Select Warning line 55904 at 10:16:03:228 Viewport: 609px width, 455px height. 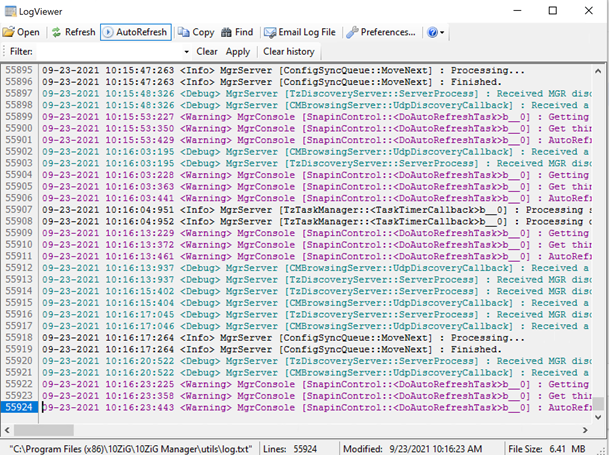[x=317, y=175]
